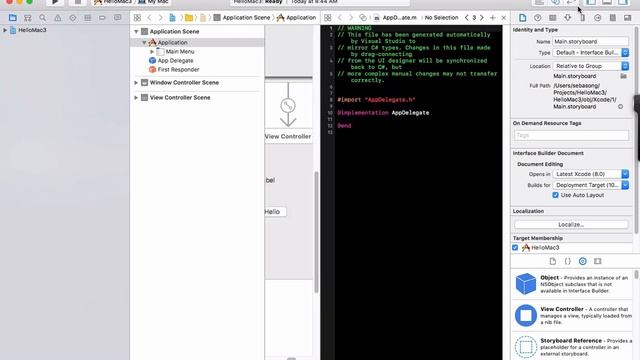Show the next counterpart file
This screenshot has height=360, width=640.
point(482,18)
